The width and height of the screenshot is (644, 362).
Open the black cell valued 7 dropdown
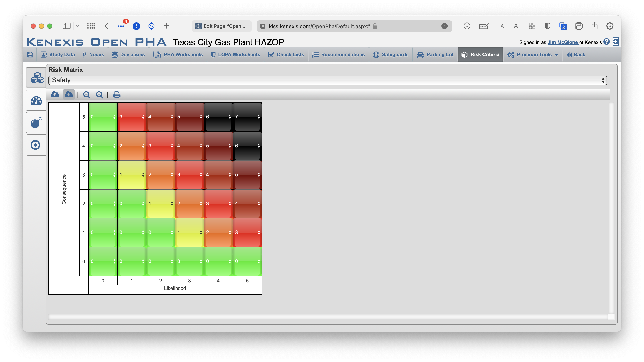[247, 117]
